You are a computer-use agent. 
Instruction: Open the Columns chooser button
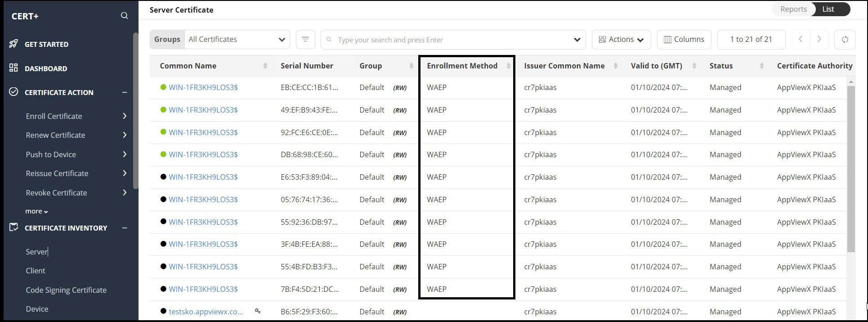[684, 40]
